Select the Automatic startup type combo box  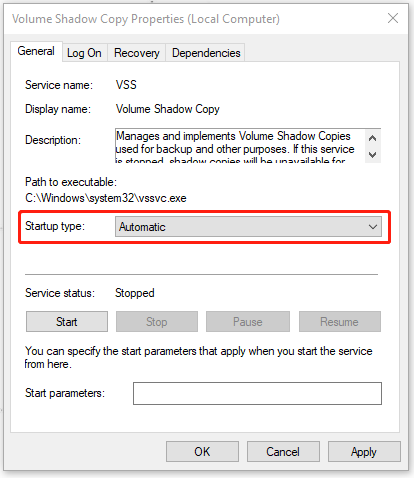[248, 227]
